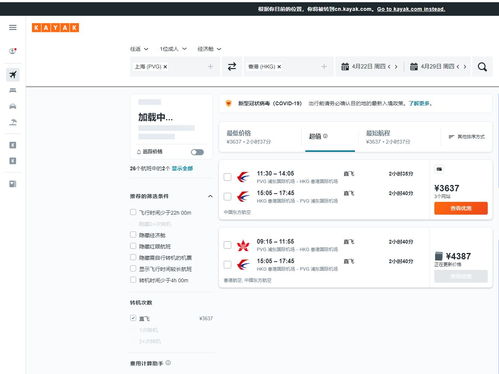Click the magnifier search button
Screen dimensions: 499x374
tap(482, 67)
